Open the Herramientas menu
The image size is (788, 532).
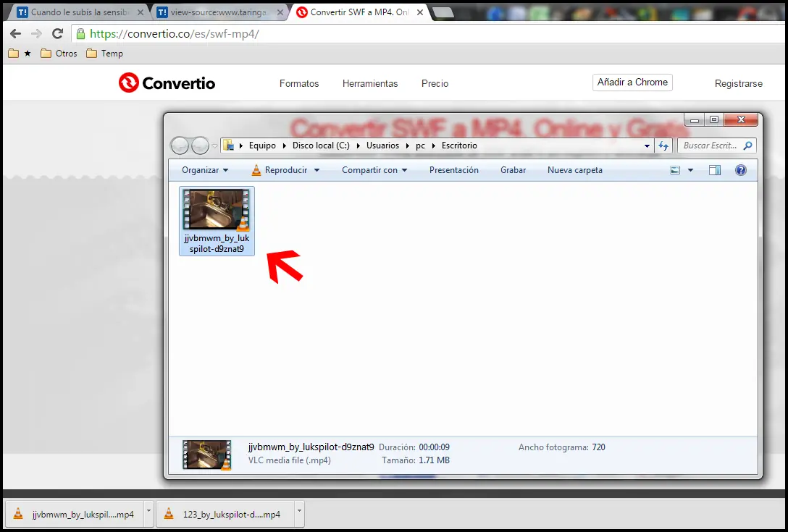370,83
